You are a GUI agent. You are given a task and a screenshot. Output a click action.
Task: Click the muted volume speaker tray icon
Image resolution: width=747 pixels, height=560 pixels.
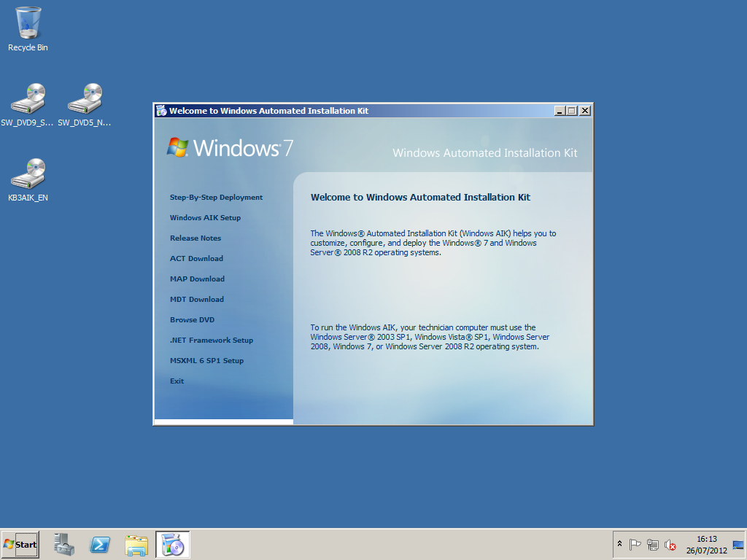pyautogui.click(x=670, y=544)
